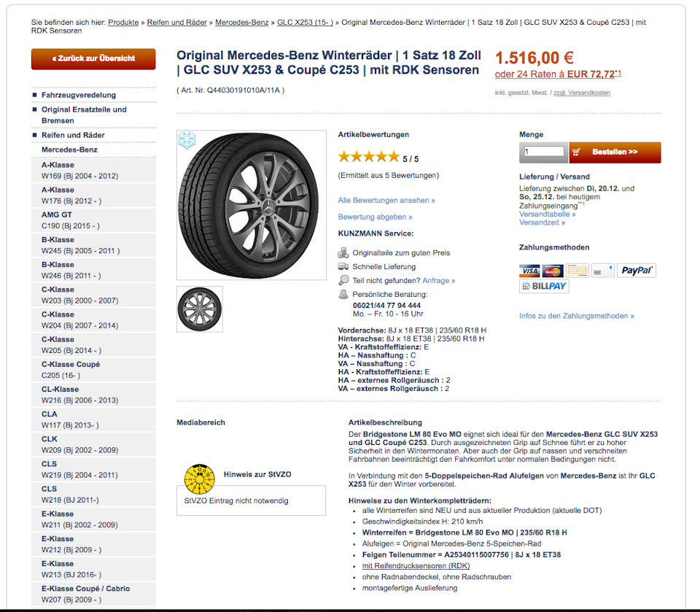Open 'Alle Bewertungen ansehen' link
The width and height of the screenshot is (700, 612).
click(386, 200)
